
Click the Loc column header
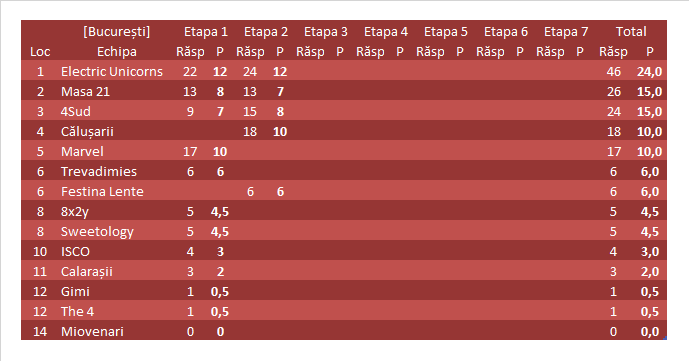[x=40, y=52]
